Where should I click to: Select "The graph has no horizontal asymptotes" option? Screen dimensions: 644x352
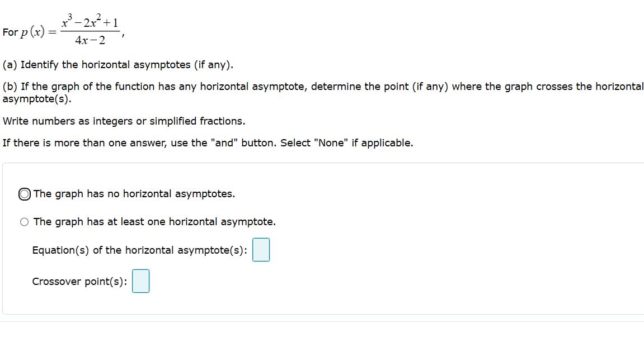(23, 194)
